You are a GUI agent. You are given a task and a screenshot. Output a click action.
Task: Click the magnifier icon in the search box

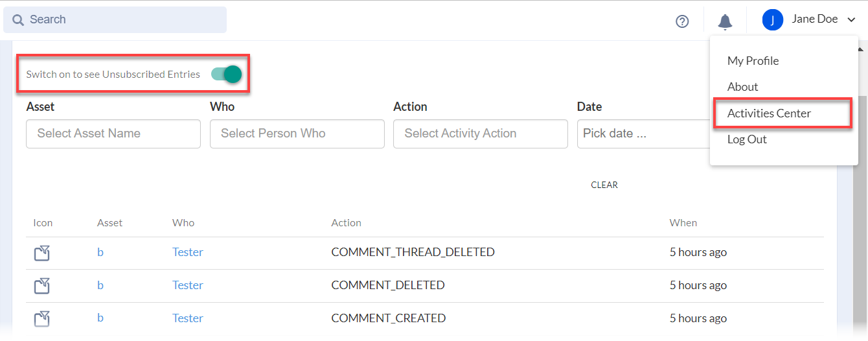17,20
